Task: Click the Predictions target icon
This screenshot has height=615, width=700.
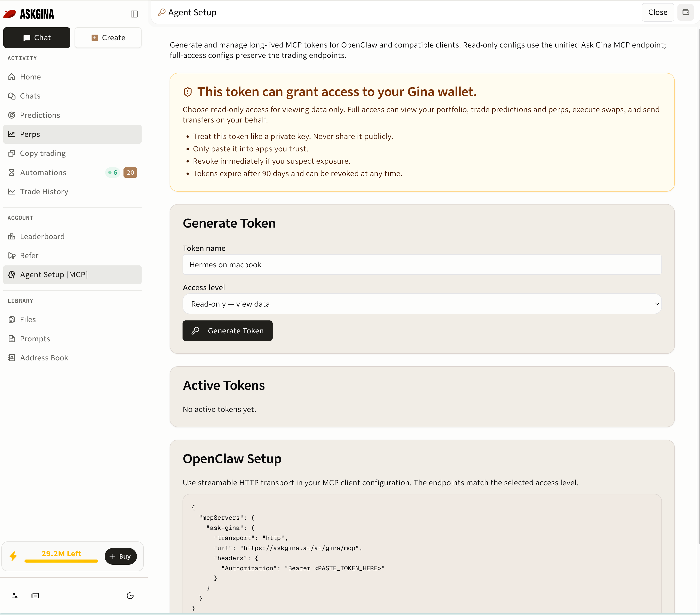Action: [12, 115]
